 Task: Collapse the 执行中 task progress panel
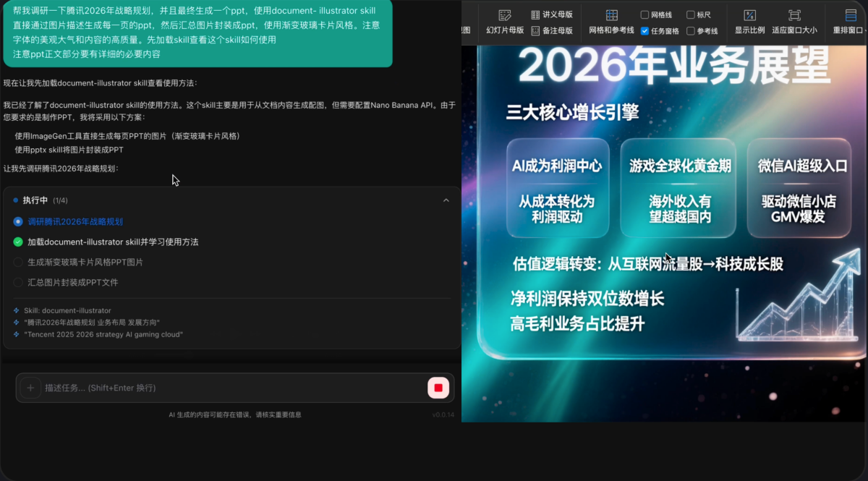[446, 200]
